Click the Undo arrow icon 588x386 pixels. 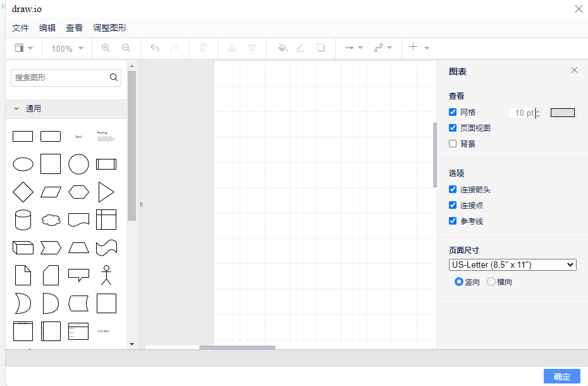pos(153,47)
